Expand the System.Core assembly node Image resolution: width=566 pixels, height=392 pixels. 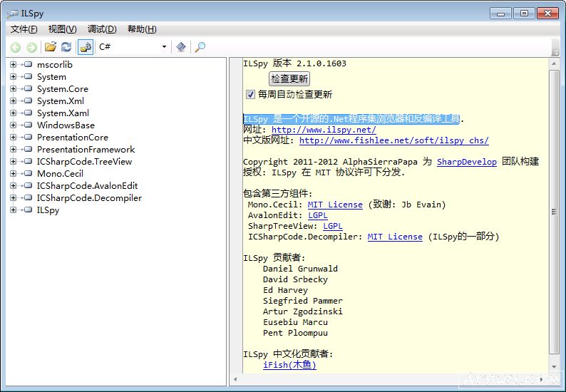point(14,89)
